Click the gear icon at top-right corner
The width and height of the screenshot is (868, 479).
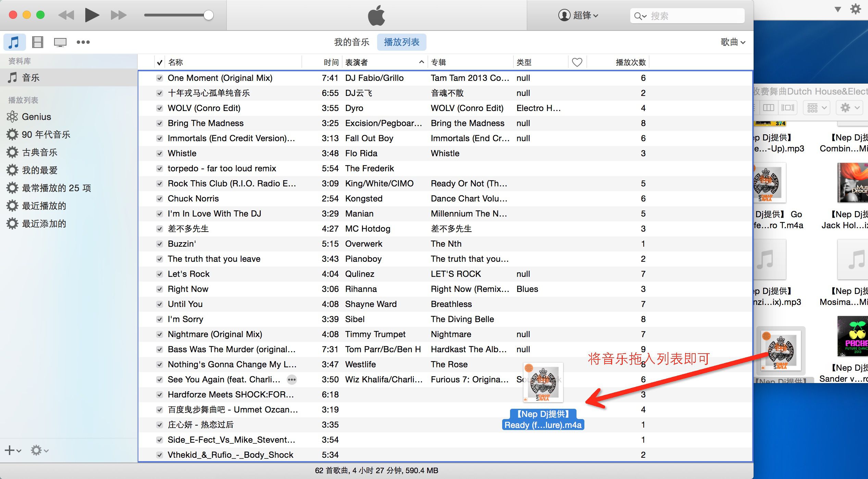click(856, 9)
